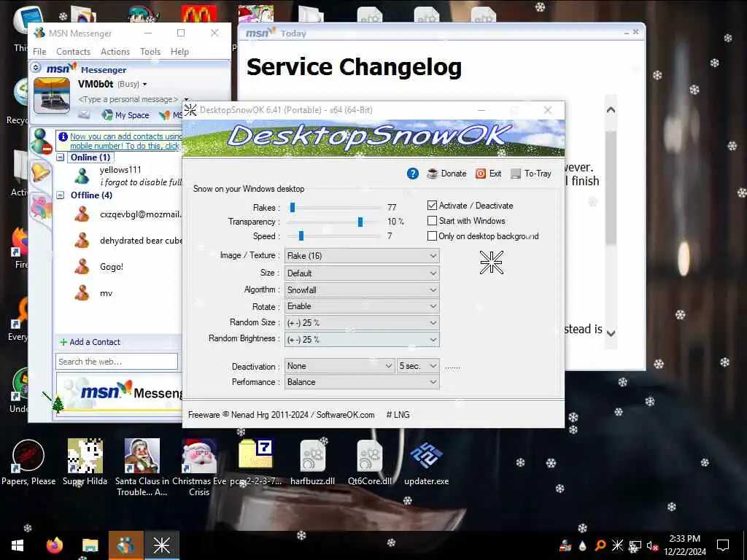The height and width of the screenshot is (560, 747).
Task: Open the Help menu in MSN Messenger
Action: (x=179, y=52)
